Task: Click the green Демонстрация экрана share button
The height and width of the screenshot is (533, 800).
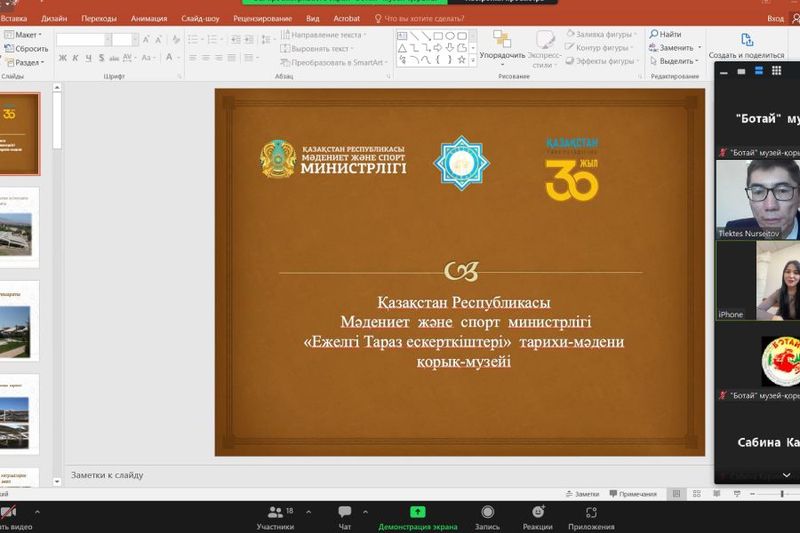Action: pyautogui.click(x=417, y=516)
